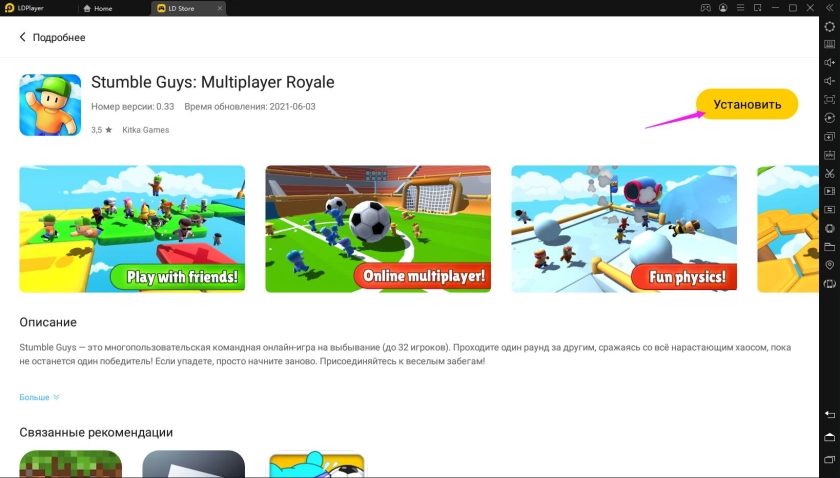Click the Stumble Guys app icon
Screen dimensions: 840x478
(50, 105)
